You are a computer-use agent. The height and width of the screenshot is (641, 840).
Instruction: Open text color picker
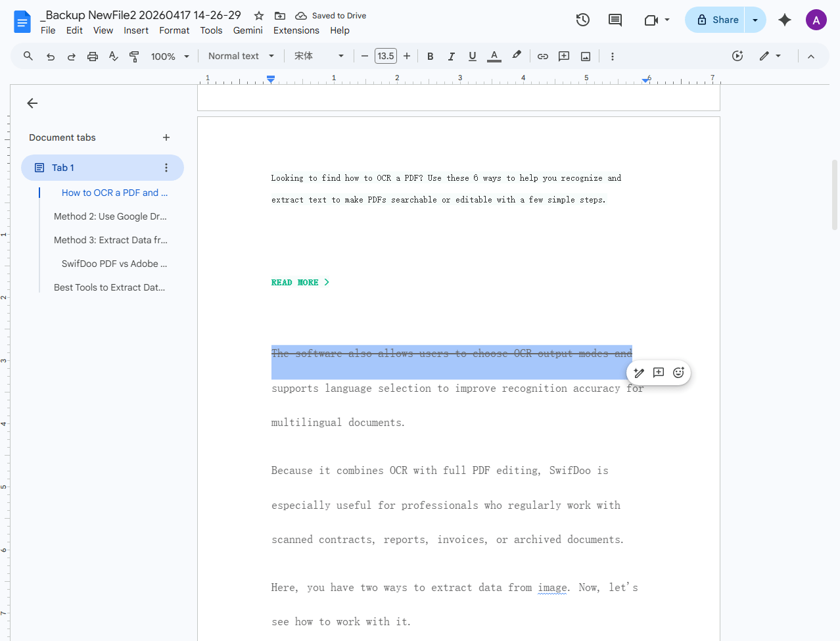click(494, 57)
